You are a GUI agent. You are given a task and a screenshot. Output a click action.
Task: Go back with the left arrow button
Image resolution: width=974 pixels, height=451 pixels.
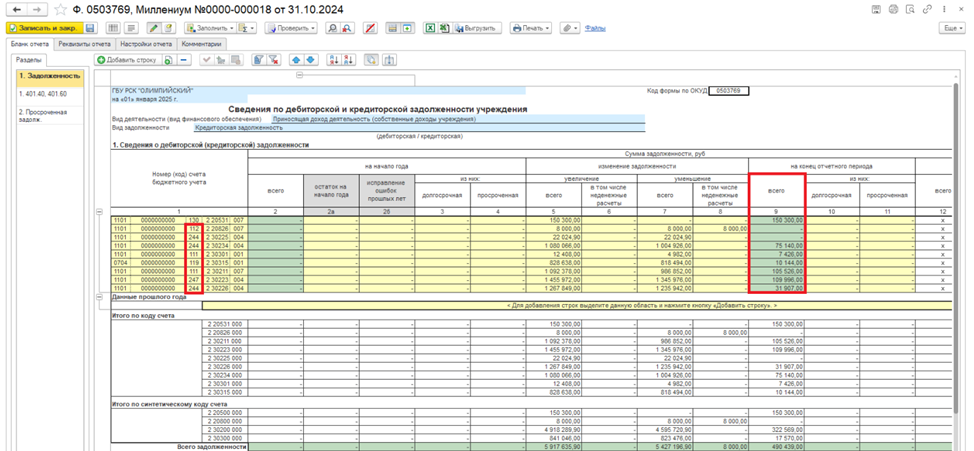pyautogui.click(x=17, y=10)
